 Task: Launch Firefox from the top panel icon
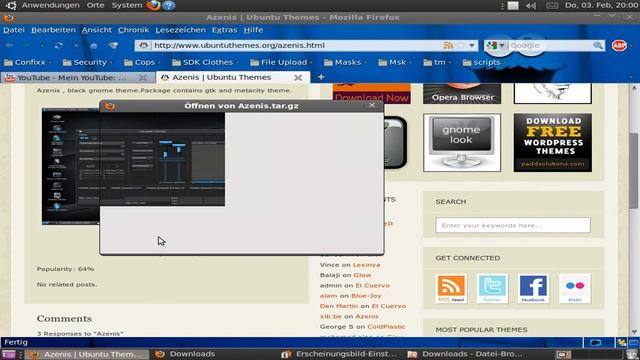(153, 5)
